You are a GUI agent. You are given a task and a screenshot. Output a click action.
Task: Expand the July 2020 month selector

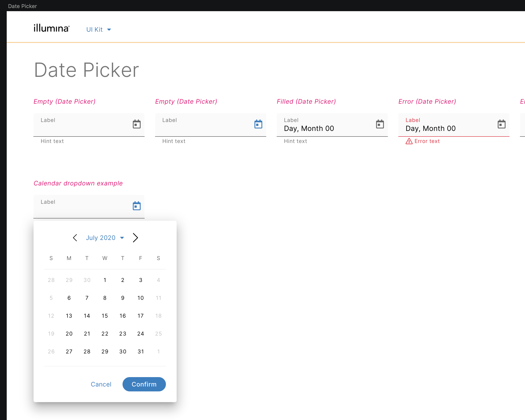(x=105, y=238)
